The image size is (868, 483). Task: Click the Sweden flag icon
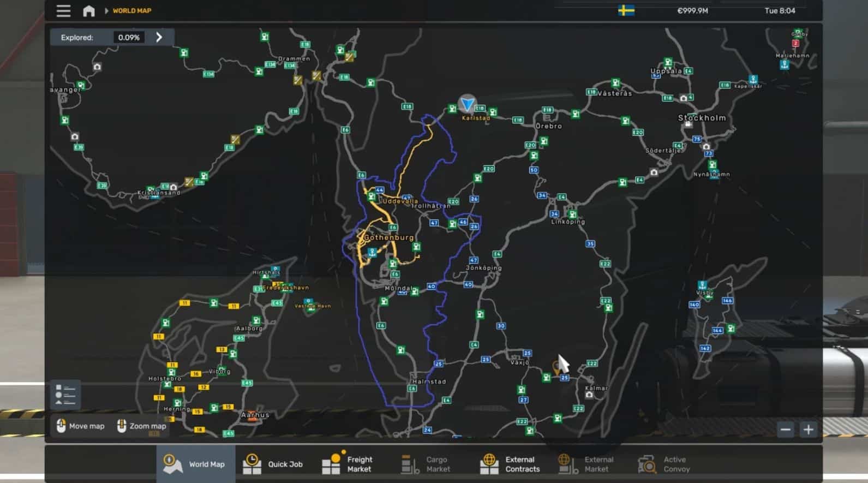[x=626, y=10]
